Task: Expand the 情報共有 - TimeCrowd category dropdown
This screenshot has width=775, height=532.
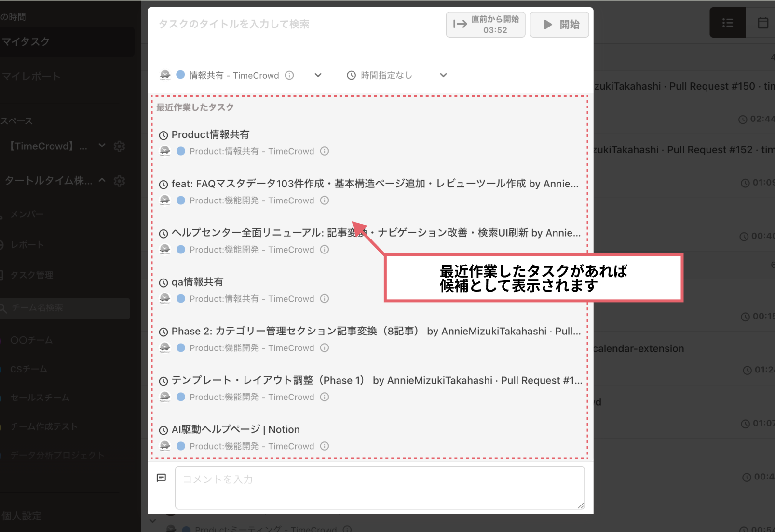Action: (318, 75)
